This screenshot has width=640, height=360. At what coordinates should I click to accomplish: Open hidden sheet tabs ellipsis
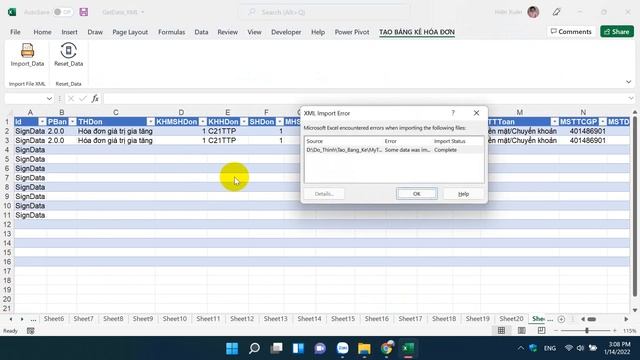tap(33, 319)
